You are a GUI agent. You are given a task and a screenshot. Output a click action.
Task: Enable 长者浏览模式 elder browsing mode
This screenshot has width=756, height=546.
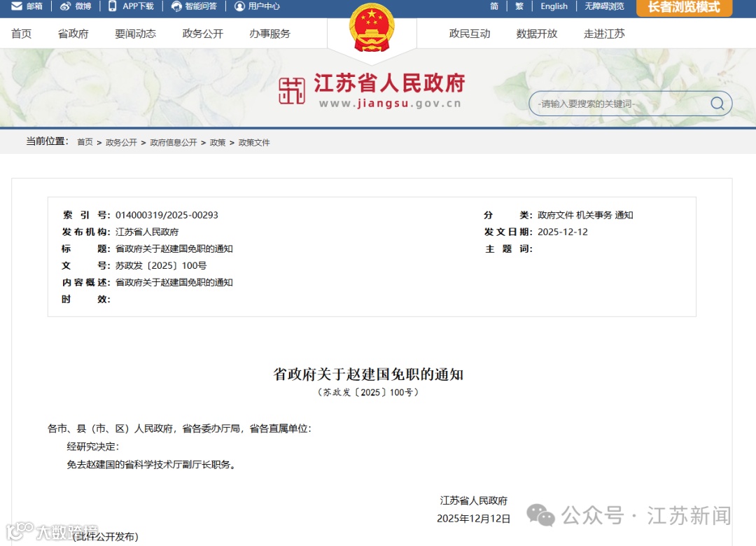tap(684, 8)
